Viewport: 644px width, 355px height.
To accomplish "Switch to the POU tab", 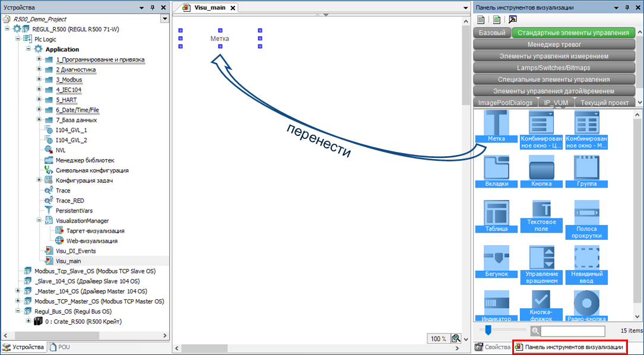I will pyautogui.click(x=62, y=347).
